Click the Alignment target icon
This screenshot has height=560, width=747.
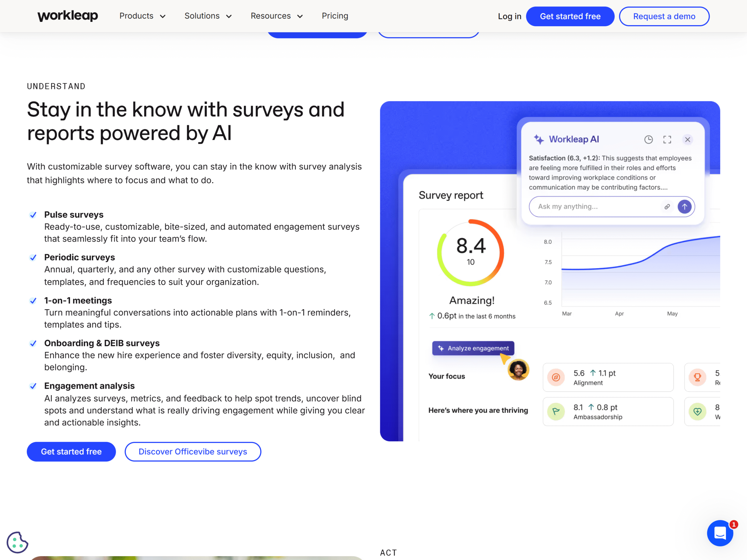[x=556, y=377]
